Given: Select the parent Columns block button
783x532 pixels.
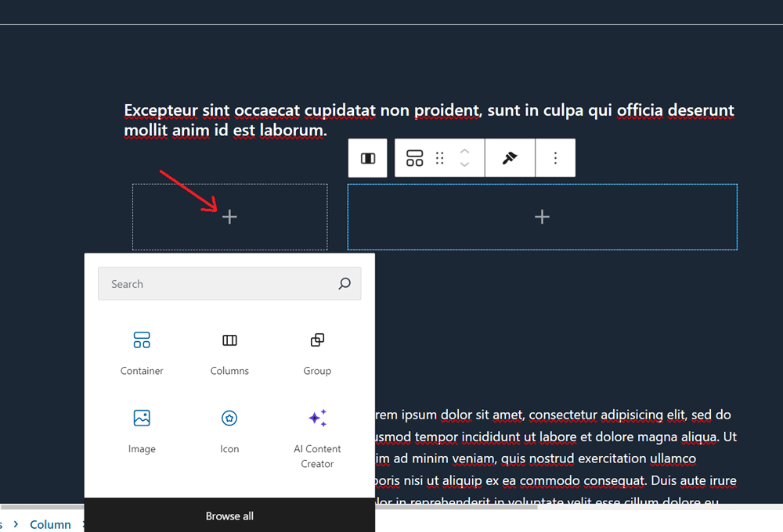Looking at the screenshot, I should tap(368, 159).
